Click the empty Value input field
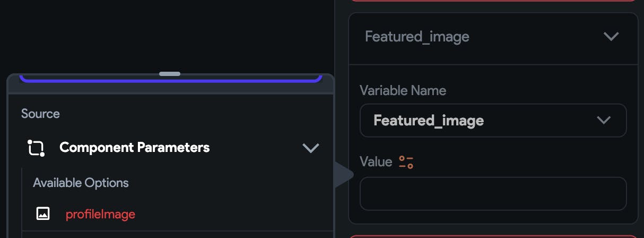This screenshot has width=644, height=238. coord(493,193)
